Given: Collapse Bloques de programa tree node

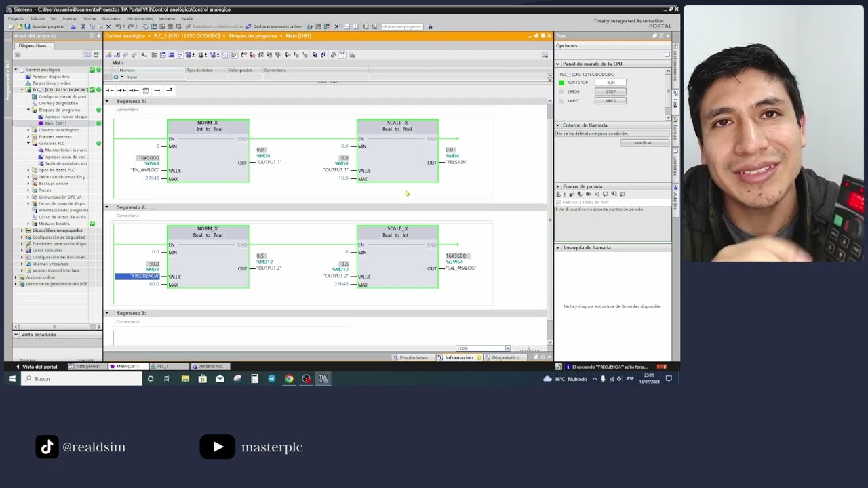Looking at the screenshot, I should (28, 110).
